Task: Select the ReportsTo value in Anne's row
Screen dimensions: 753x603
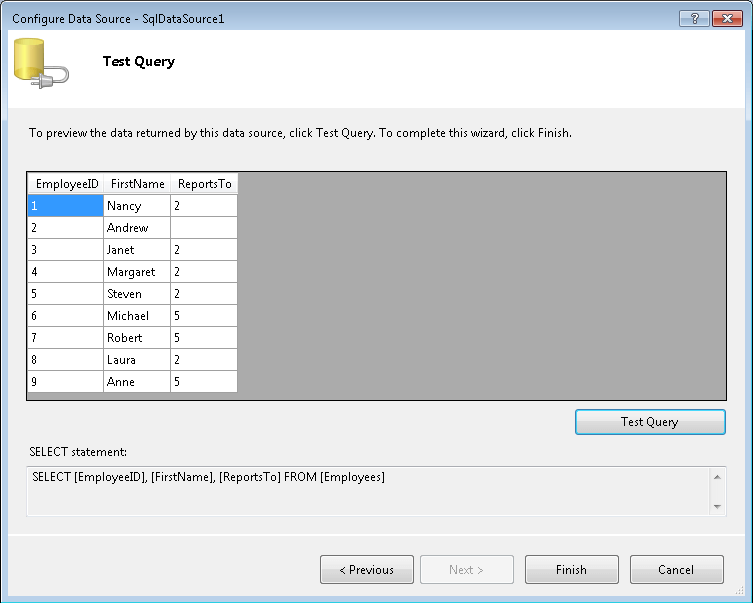Action: point(204,382)
